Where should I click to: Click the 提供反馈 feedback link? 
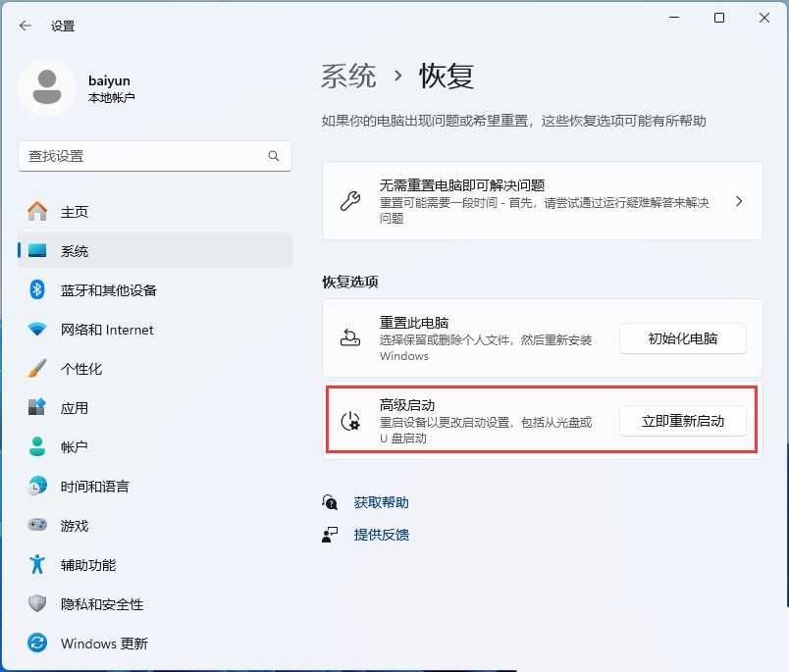[x=381, y=535]
